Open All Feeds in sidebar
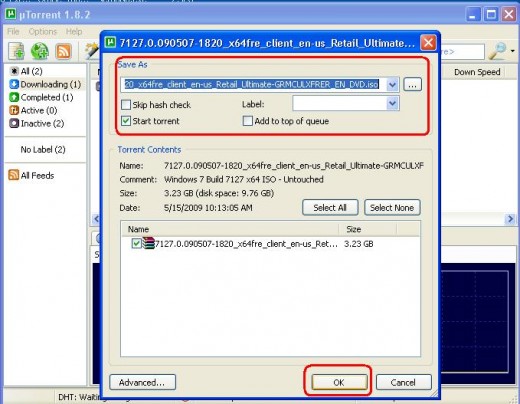The width and height of the screenshot is (520, 404). [31, 175]
